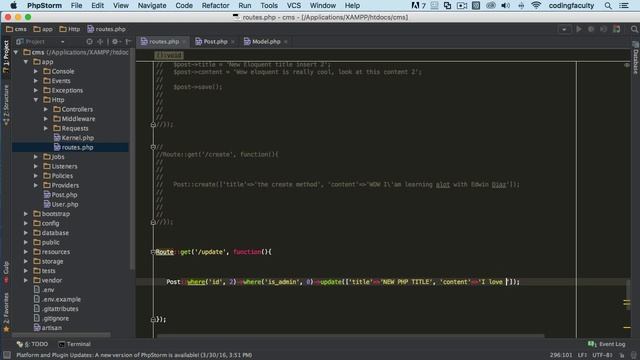Click the Route keyword in the update route
This screenshot has height=360, width=640.
[x=164, y=252]
